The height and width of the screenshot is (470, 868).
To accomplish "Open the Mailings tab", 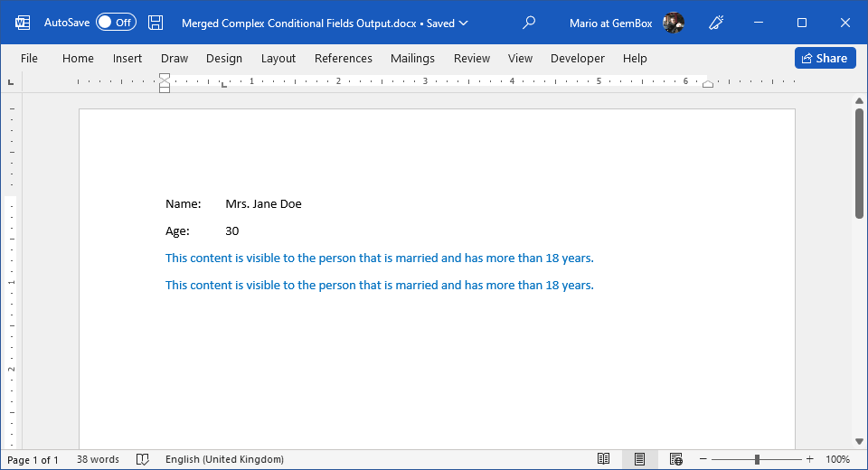I will point(412,58).
